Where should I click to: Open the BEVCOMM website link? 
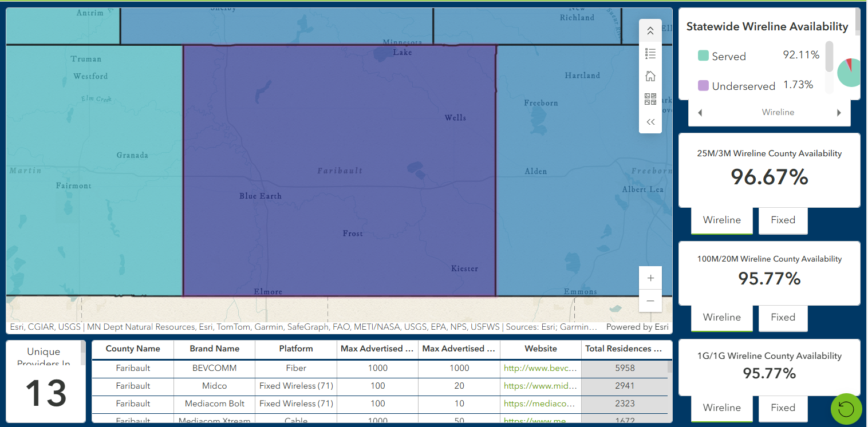coord(540,368)
